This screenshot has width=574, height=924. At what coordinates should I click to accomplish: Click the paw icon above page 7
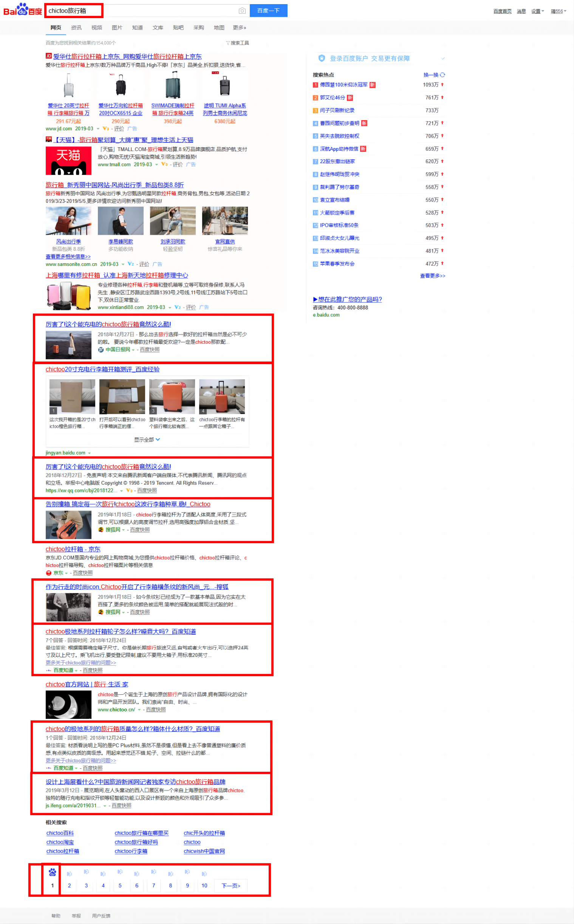click(154, 872)
